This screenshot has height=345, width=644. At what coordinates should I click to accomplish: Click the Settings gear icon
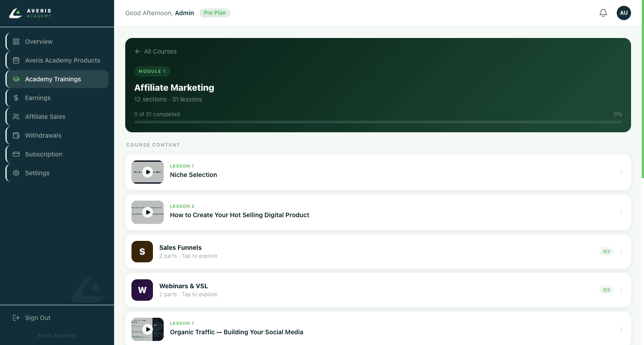click(x=16, y=173)
